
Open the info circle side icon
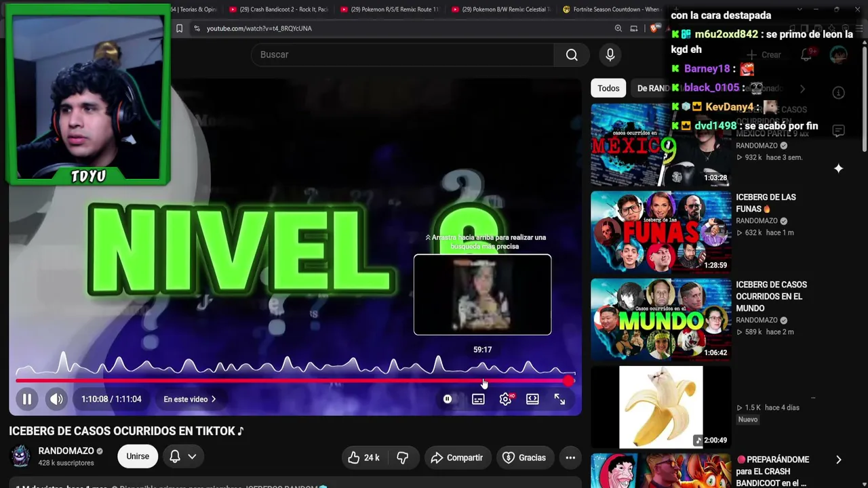pos(838,93)
